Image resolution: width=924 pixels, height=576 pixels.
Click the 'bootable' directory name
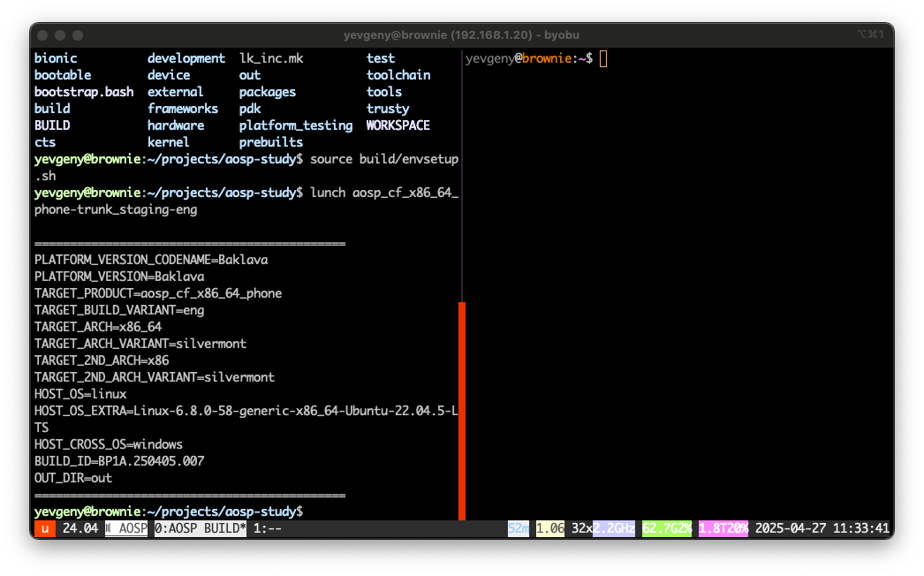point(63,75)
